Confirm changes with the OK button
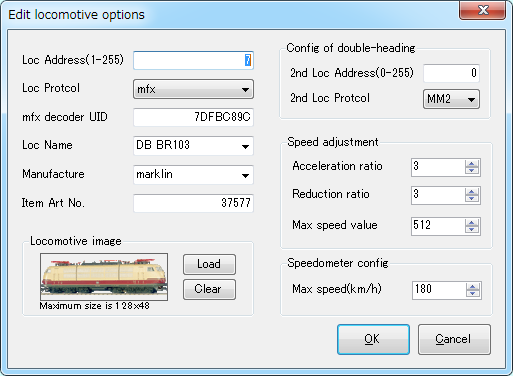The image size is (513, 376). click(373, 339)
